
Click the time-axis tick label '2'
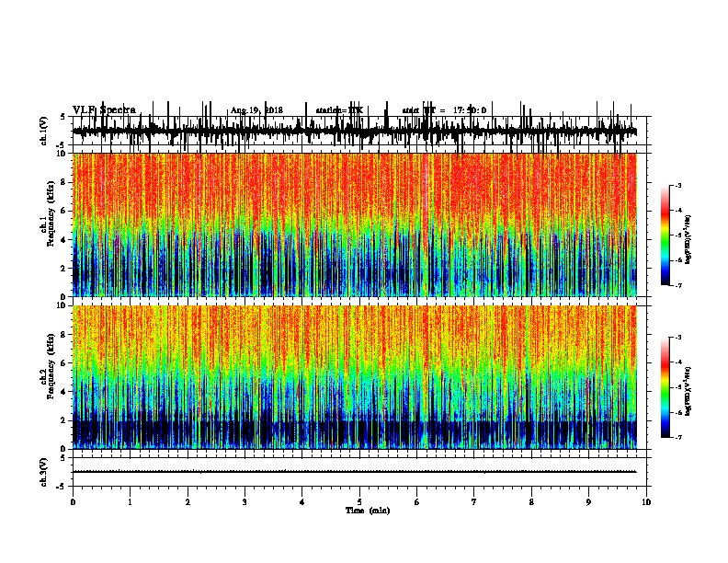(188, 502)
